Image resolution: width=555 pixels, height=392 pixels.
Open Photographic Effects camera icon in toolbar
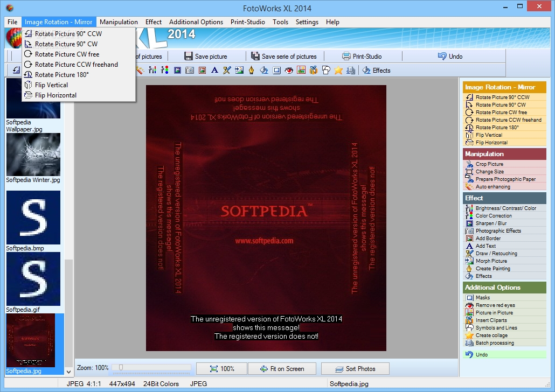click(x=190, y=70)
